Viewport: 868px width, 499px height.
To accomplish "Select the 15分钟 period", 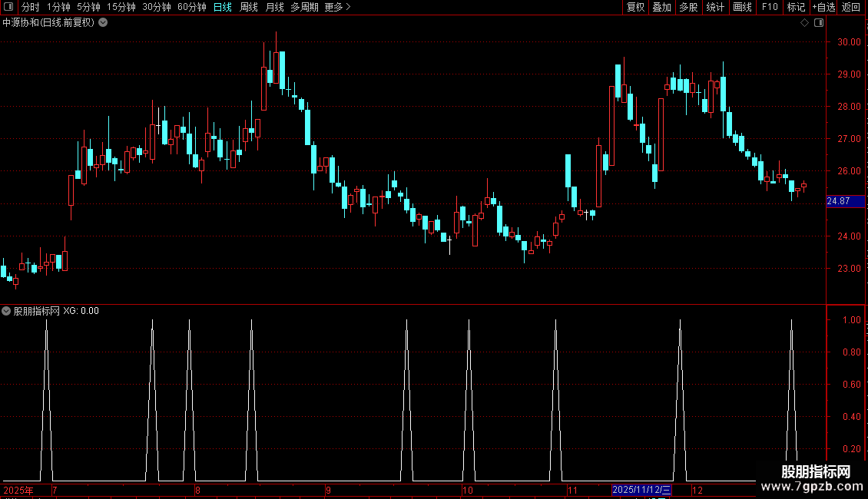I will (121, 7).
